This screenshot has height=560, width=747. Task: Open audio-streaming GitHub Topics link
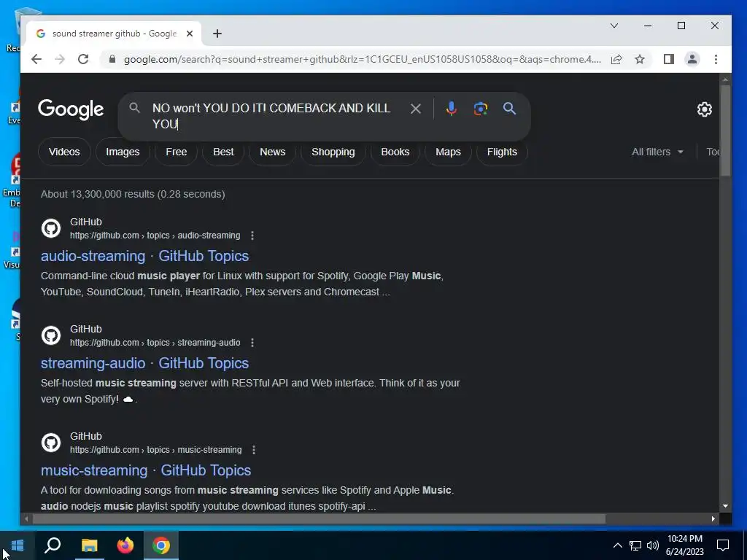(145, 256)
